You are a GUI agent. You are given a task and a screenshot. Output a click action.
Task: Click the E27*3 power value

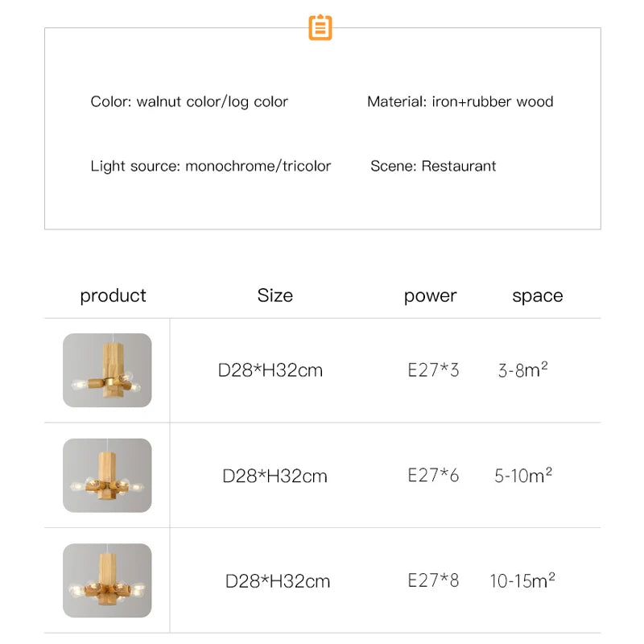(433, 370)
